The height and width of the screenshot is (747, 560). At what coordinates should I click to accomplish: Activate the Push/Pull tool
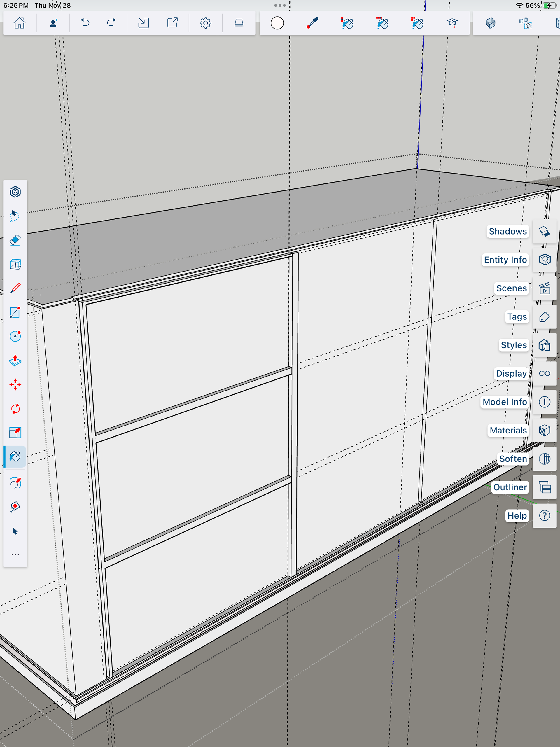point(15,360)
